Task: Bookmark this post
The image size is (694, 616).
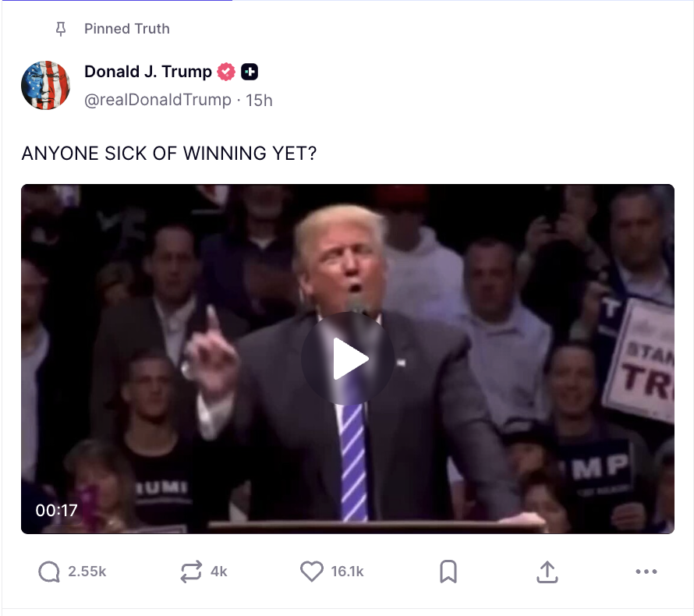Action: click(x=448, y=572)
